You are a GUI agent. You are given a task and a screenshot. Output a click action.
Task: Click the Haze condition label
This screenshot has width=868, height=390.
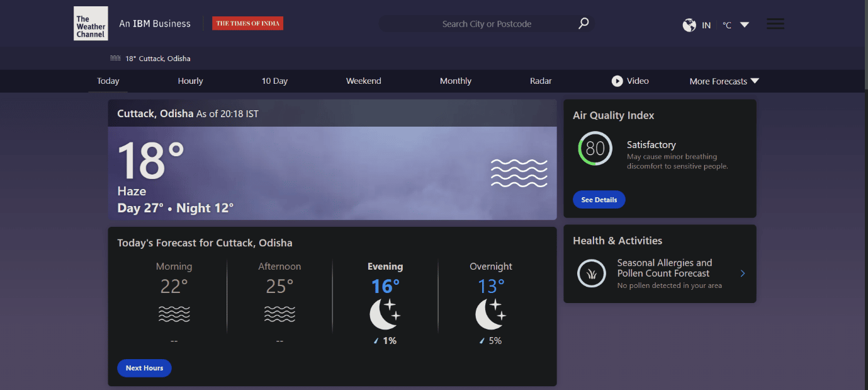[132, 191]
